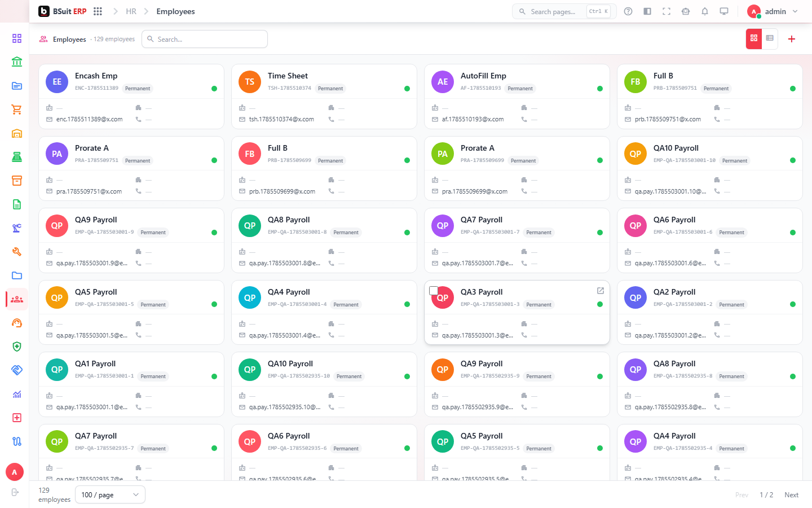Open the HR people module in the sidebar

pyautogui.click(x=17, y=299)
